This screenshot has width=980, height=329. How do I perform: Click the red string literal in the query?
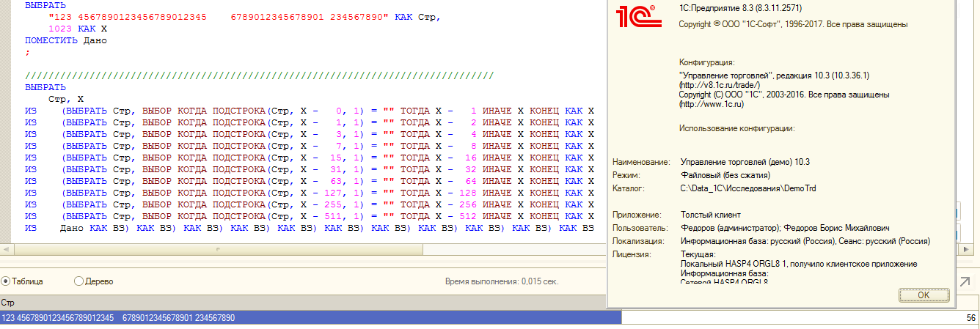point(217,16)
